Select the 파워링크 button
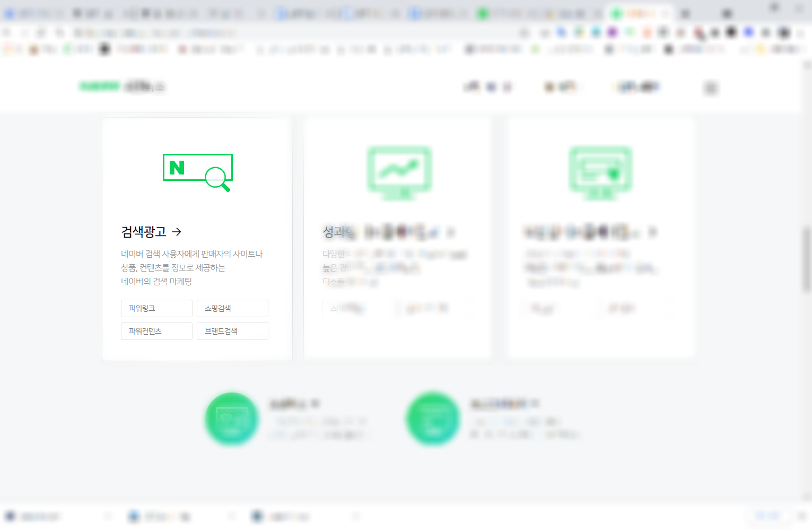Viewport: 812px width, 532px height. pos(156,308)
